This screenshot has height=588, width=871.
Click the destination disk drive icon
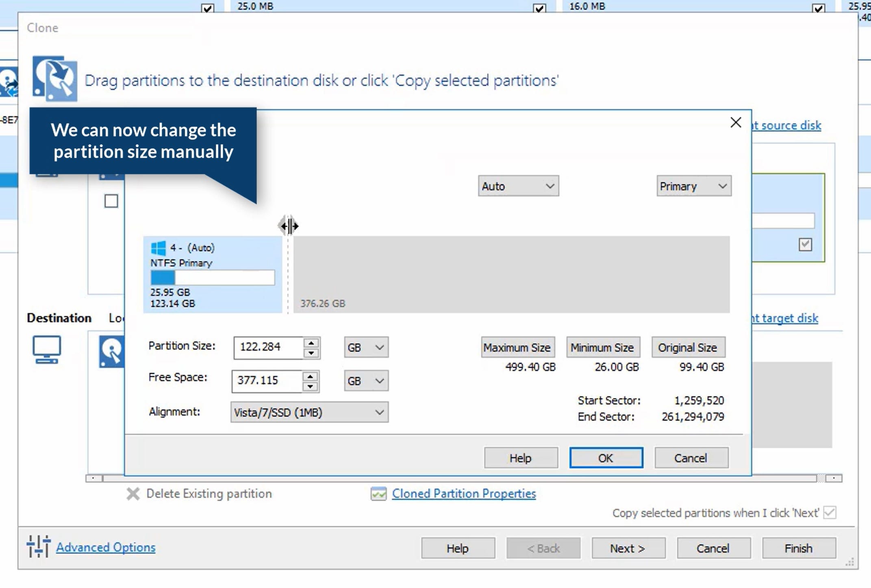tap(112, 351)
